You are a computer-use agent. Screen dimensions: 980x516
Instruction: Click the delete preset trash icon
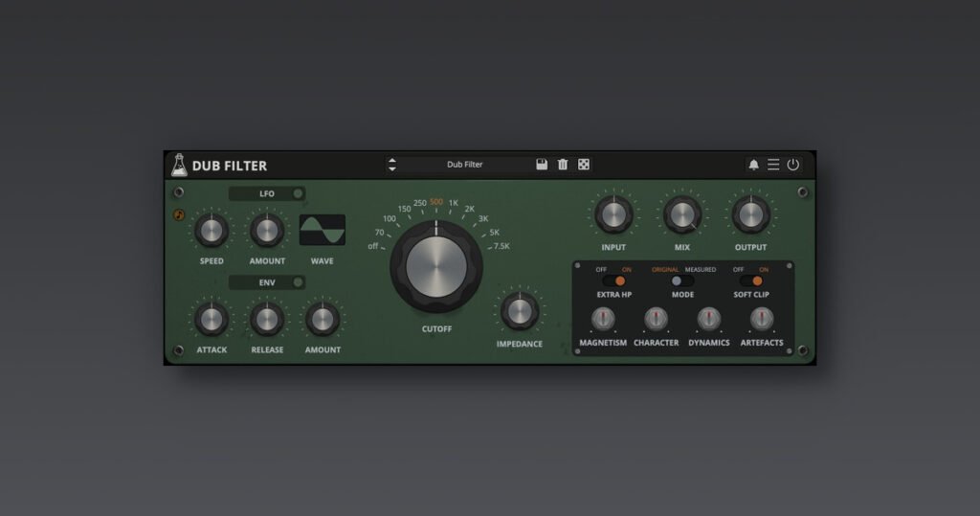563,165
